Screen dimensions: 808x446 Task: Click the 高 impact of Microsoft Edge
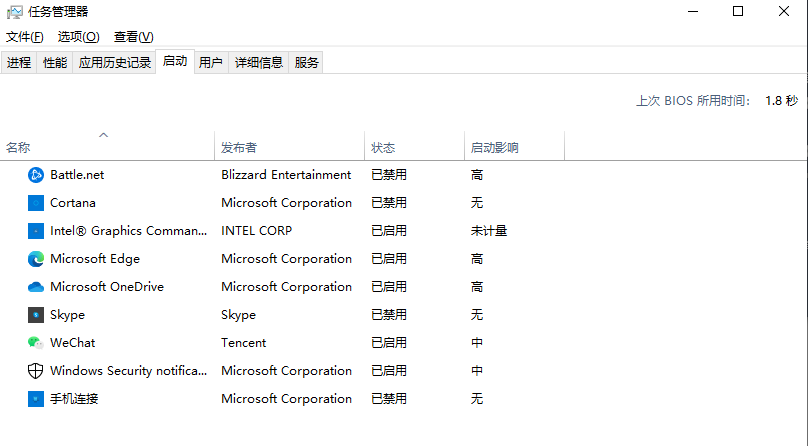pyautogui.click(x=477, y=259)
